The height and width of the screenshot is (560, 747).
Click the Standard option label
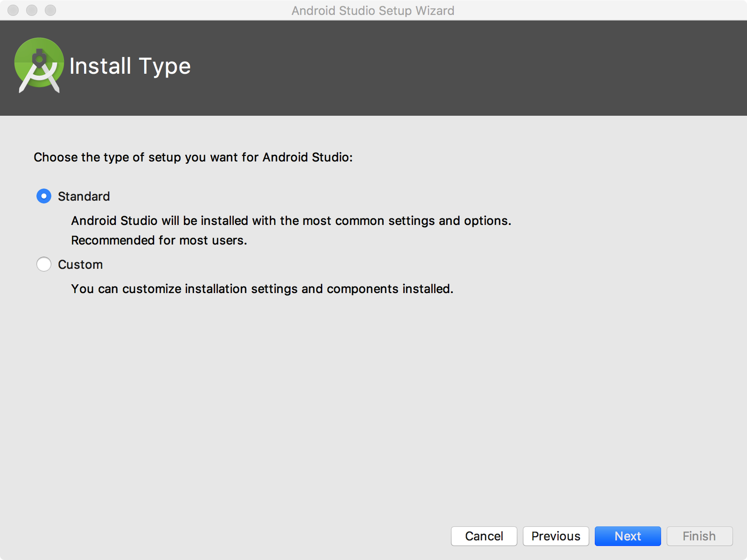click(84, 196)
